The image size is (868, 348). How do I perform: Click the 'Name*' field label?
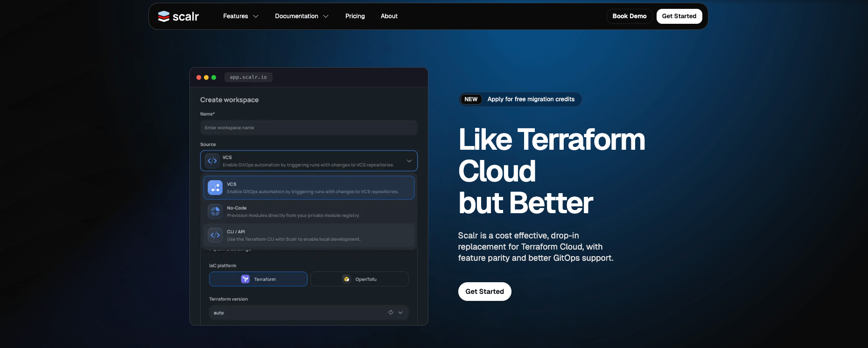(208, 114)
